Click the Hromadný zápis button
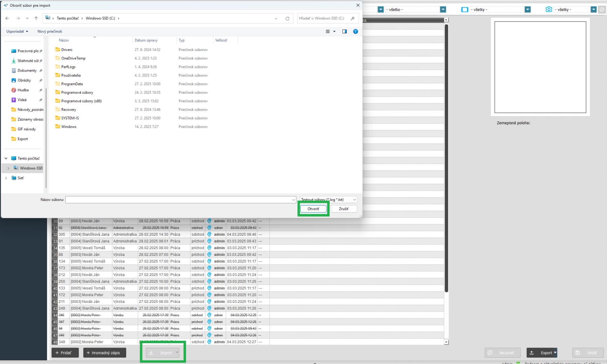This screenshot has height=364, width=607. [105, 353]
